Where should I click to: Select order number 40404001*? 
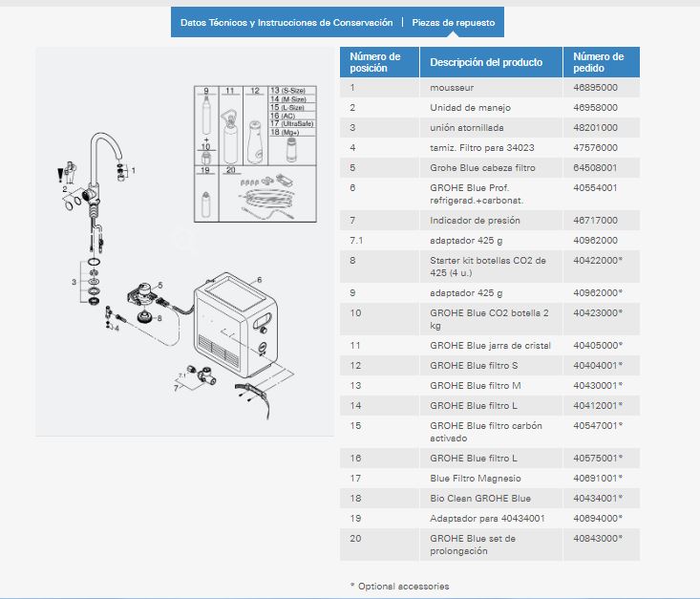point(597,366)
